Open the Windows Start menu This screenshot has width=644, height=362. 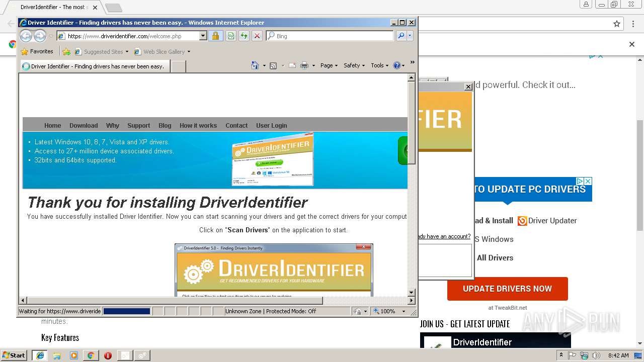pos(14,355)
